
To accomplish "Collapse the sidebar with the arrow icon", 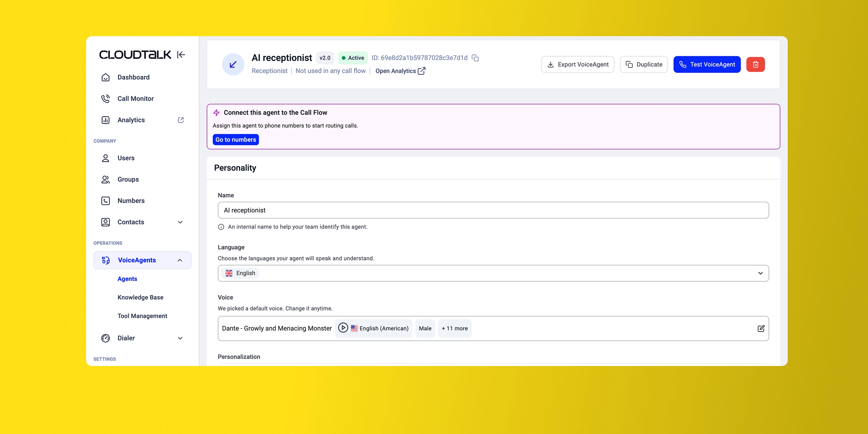I will tap(181, 55).
